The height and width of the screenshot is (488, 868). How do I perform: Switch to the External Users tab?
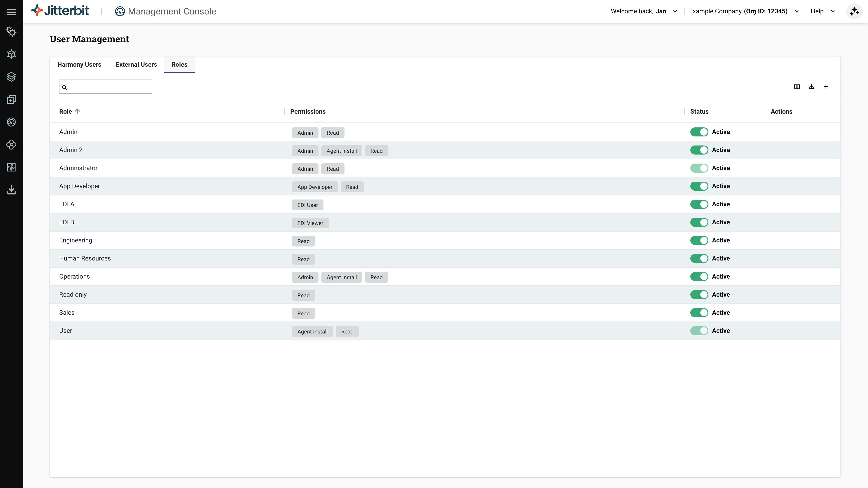136,64
